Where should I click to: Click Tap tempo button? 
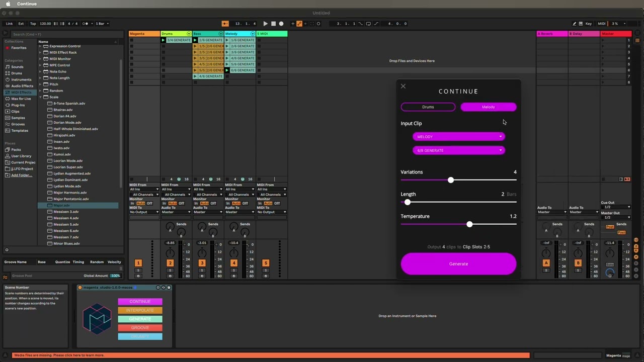[x=33, y=24]
